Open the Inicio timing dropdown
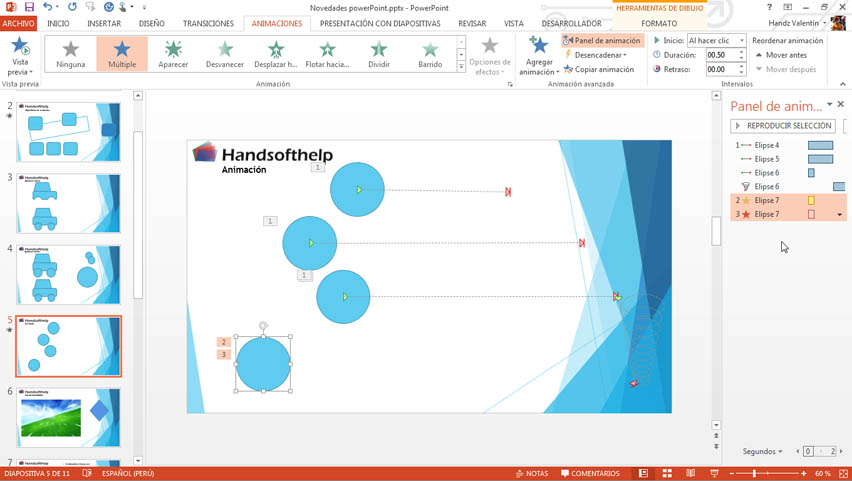This screenshot has width=852, height=481. [x=716, y=41]
